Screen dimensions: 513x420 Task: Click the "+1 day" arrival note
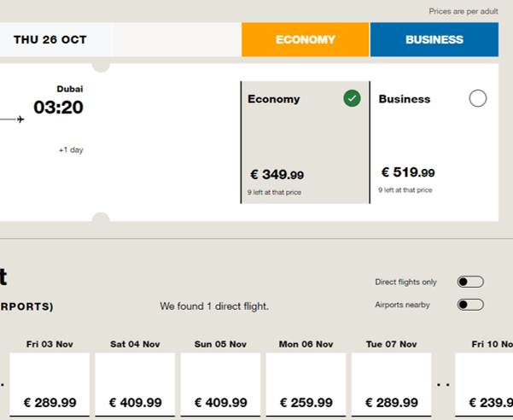coord(71,150)
